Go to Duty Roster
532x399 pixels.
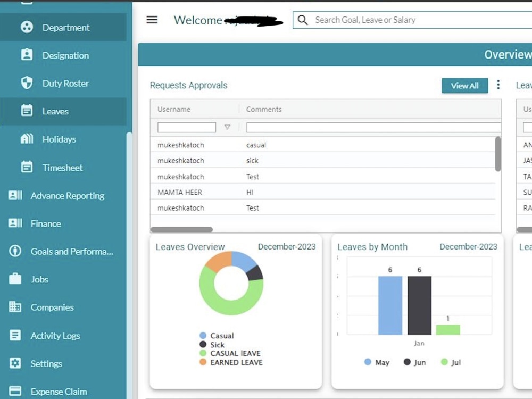pyautogui.click(x=63, y=83)
